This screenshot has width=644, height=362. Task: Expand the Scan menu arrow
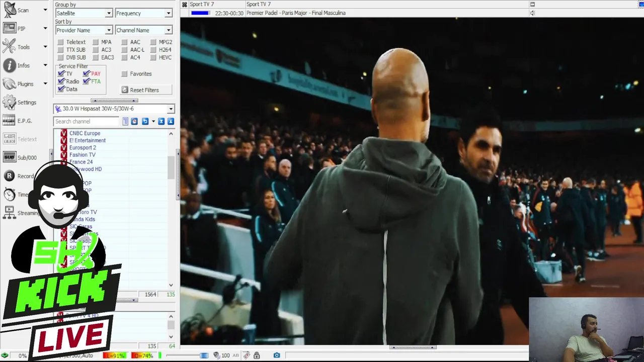point(45,10)
